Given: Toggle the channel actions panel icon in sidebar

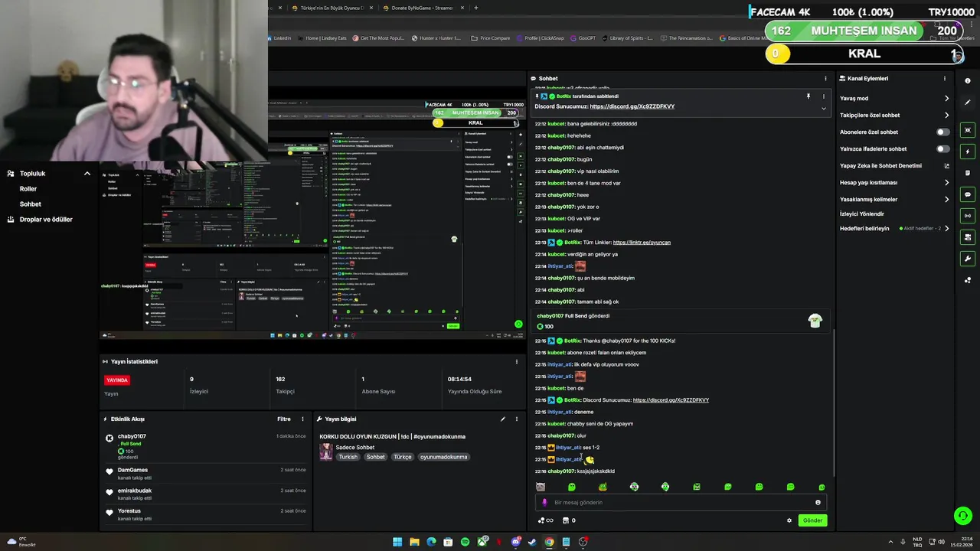Looking at the screenshot, I should [x=968, y=237].
